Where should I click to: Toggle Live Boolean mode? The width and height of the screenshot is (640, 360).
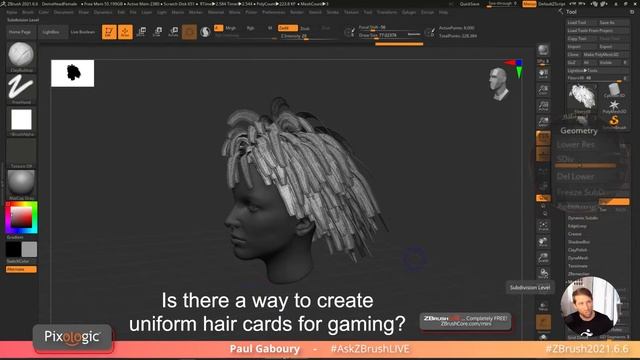(83, 32)
